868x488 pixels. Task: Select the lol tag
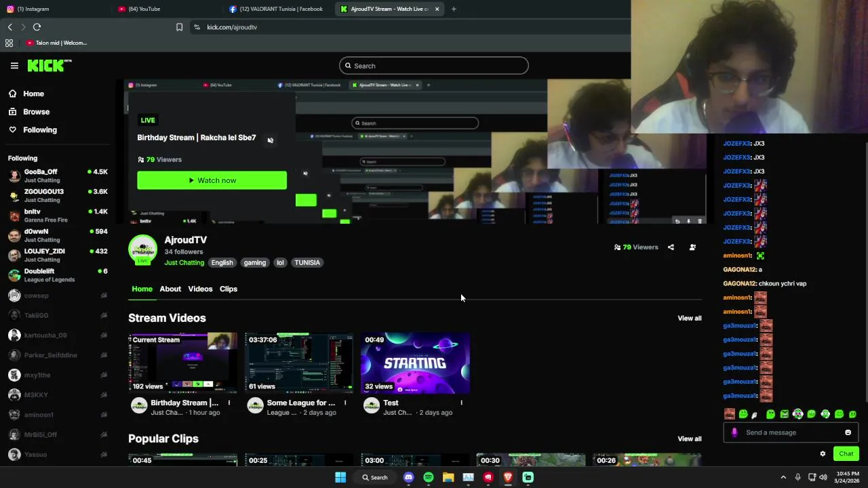coord(280,262)
